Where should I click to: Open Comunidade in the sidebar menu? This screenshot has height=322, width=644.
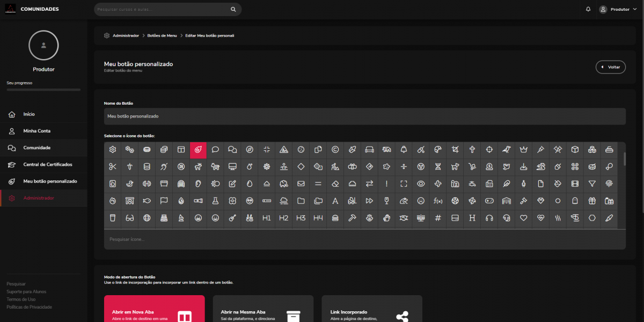tap(36, 148)
